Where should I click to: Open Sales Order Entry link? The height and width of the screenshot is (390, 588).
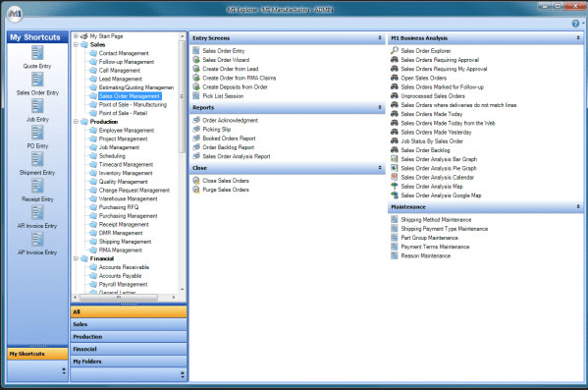coord(224,51)
